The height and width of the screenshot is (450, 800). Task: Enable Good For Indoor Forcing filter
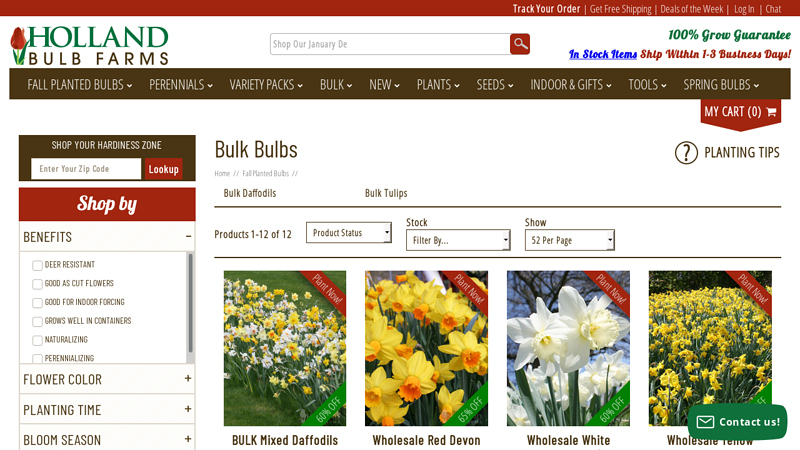tap(37, 303)
